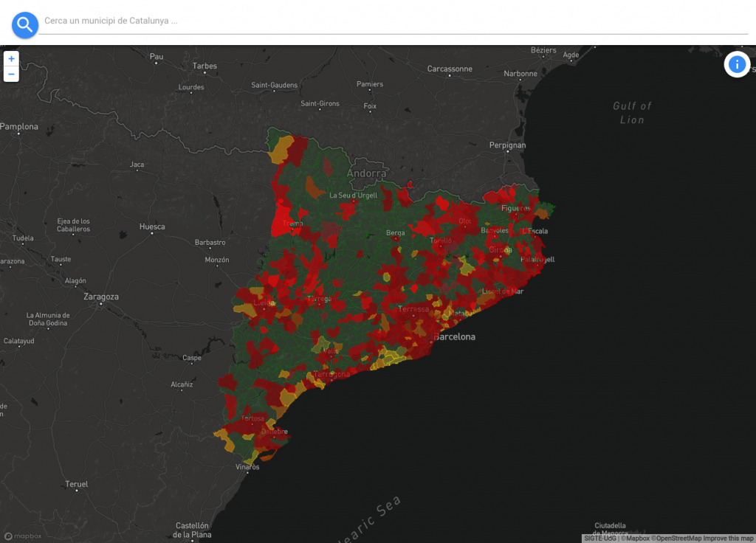Open the © Mapbox attribution link
The width and height of the screenshot is (756, 543).
(635, 539)
